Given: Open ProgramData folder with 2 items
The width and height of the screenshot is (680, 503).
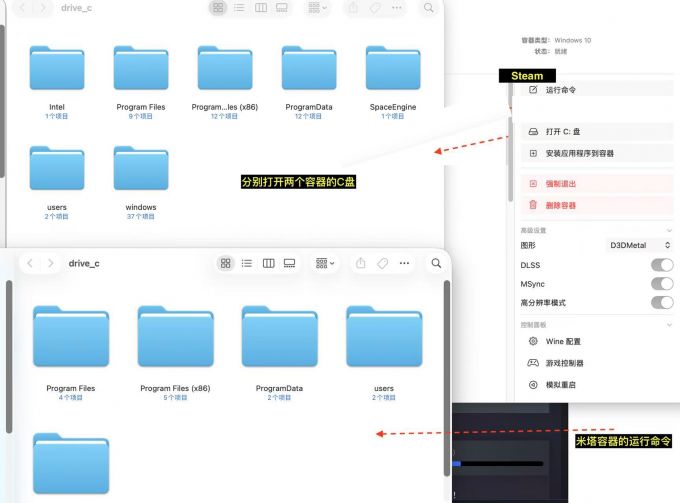Looking at the screenshot, I should (x=280, y=336).
